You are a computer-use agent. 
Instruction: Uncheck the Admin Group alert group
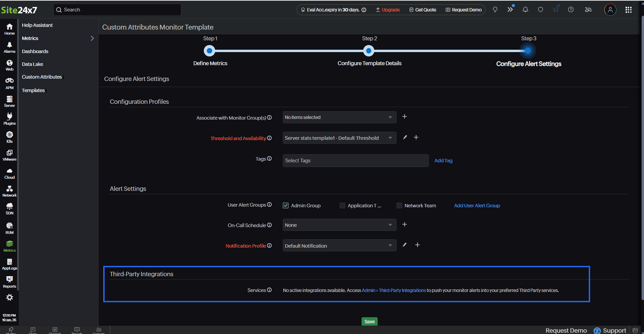tap(286, 205)
